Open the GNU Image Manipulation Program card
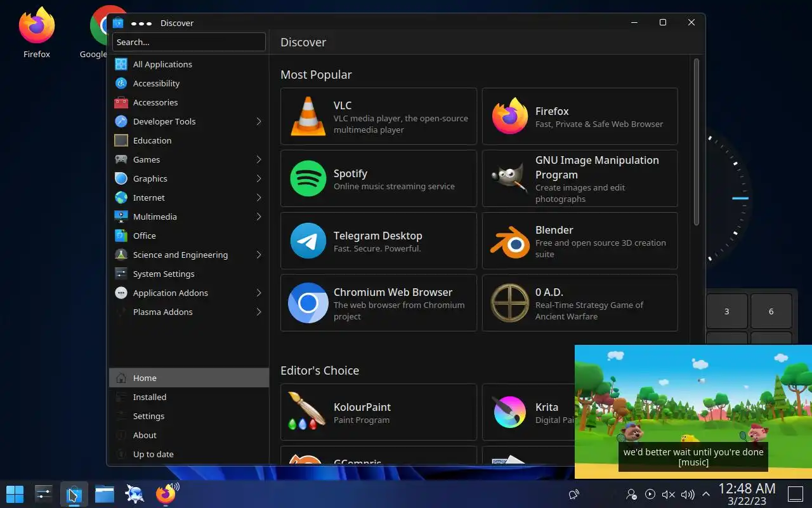This screenshot has height=508, width=812. pos(580,178)
